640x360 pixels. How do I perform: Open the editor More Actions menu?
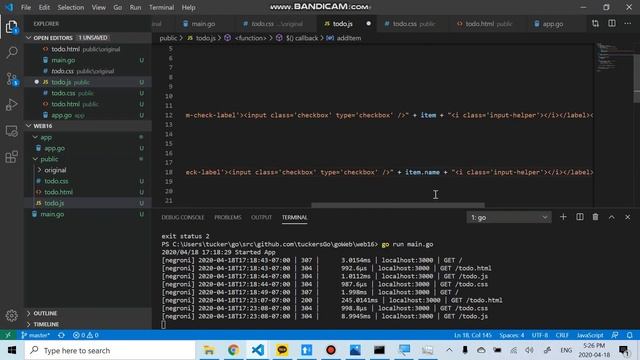(627, 24)
